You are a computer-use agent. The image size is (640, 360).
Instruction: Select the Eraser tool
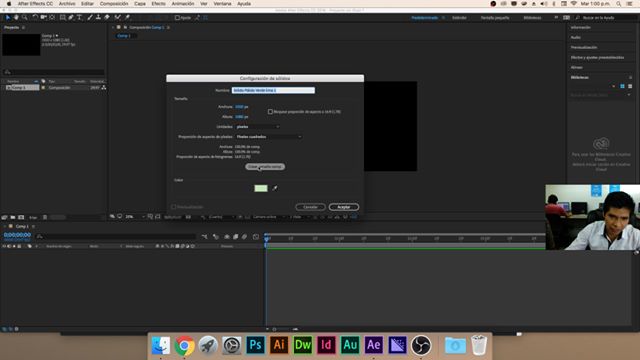[107, 18]
